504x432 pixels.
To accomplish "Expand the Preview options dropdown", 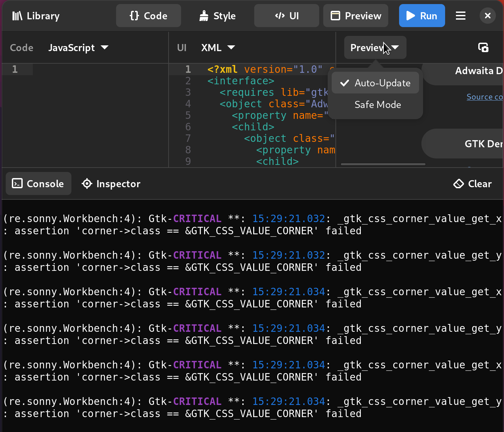I will coord(375,47).
